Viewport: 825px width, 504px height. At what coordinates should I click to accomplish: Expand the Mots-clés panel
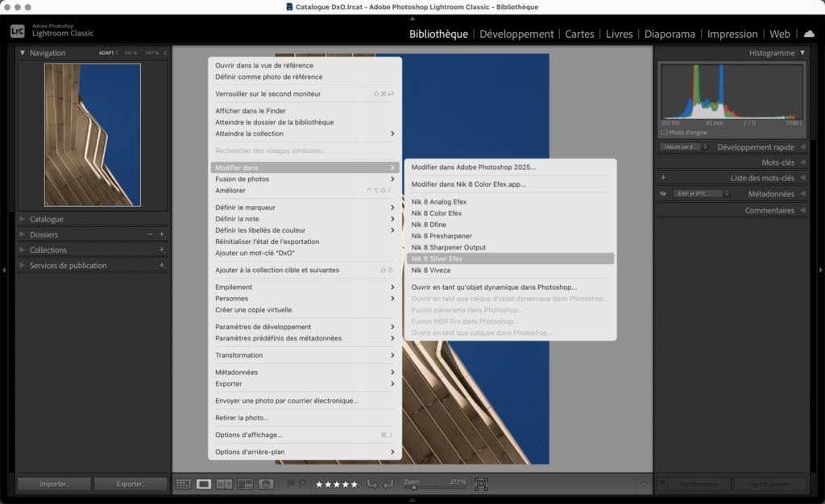coord(802,163)
